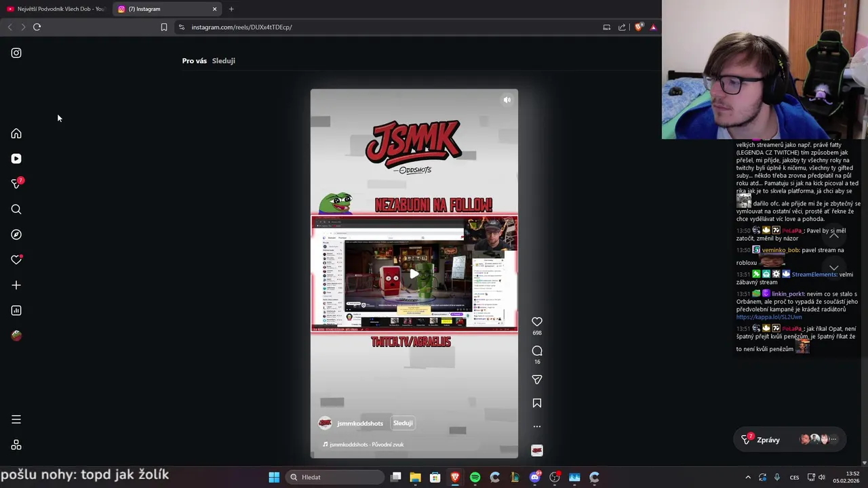Open jsmmkoddshots profile picture on the reel
This screenshot has height=488, width=868.
pos(325,423)
